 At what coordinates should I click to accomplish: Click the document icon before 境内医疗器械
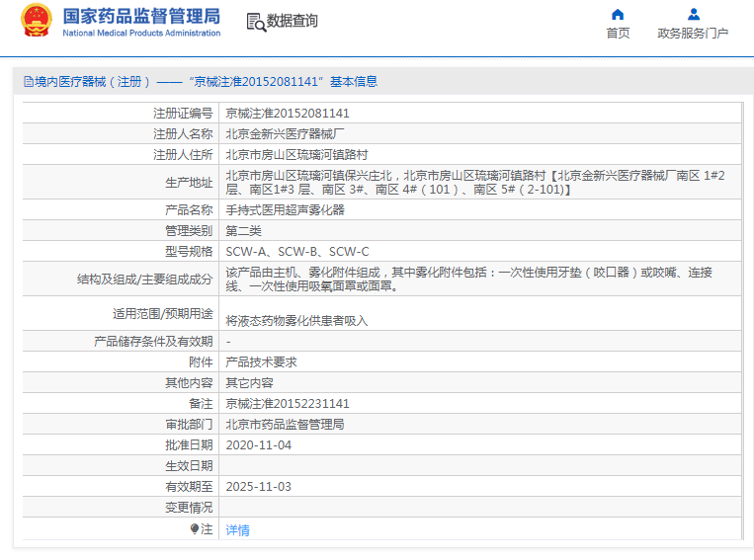[x=29, y=82]
